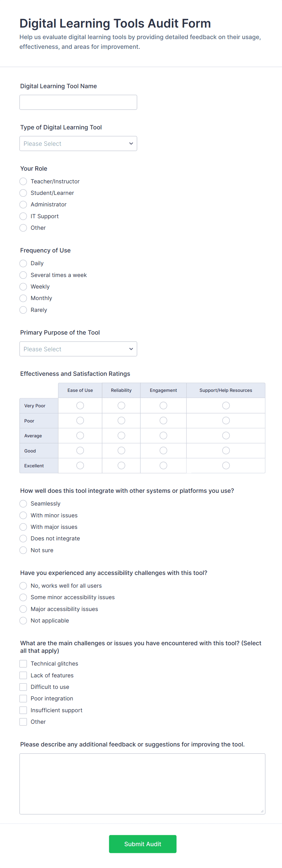Screen dimensions: 282x868
Task: Select Daily frequency of use
Action: [23, 263]
